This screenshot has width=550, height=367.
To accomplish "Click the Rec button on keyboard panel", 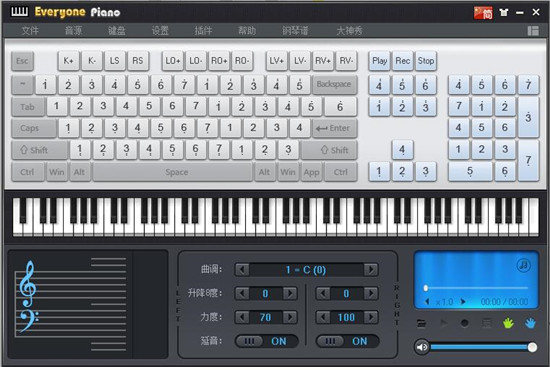I will click(x=402, y=61).
